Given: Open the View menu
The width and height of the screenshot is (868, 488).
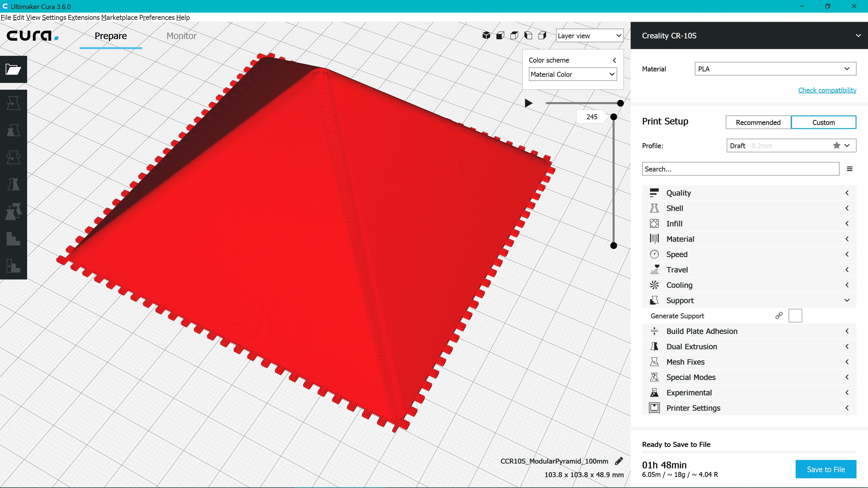Looking at the screenshot, I should 33,18.
